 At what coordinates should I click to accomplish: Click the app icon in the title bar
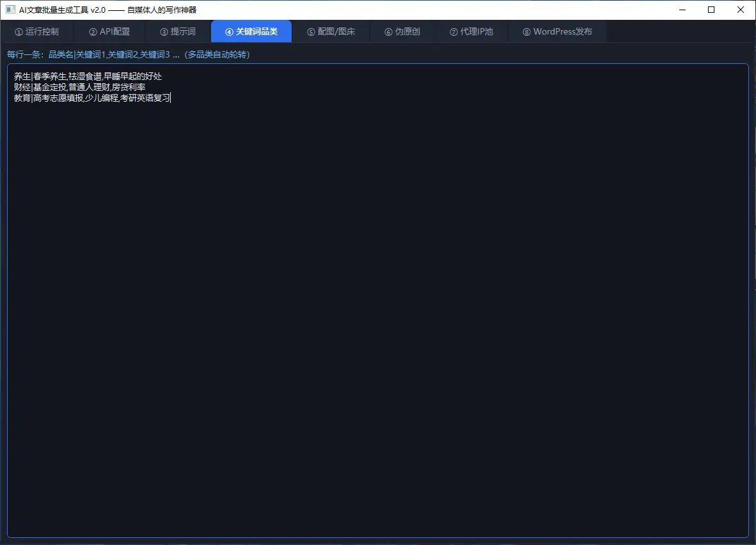point(10,10)
